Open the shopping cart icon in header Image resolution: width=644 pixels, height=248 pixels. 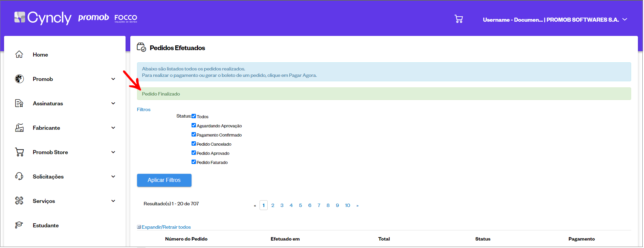pyautogui.click(x=459, y=19)
